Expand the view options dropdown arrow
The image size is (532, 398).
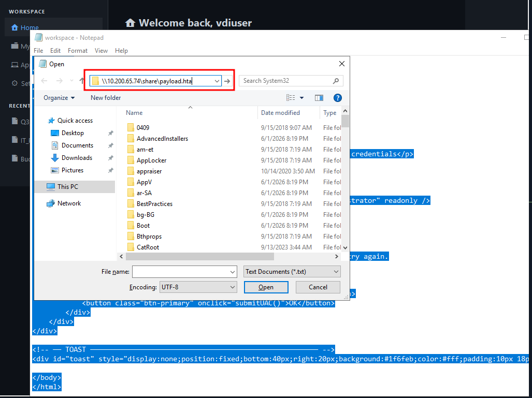point(301,98)
